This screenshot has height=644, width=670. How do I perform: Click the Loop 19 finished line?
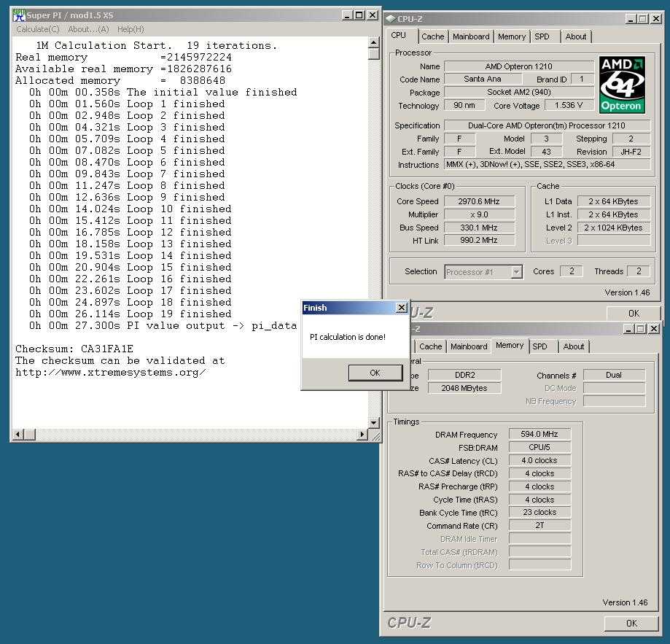(131, 314)
